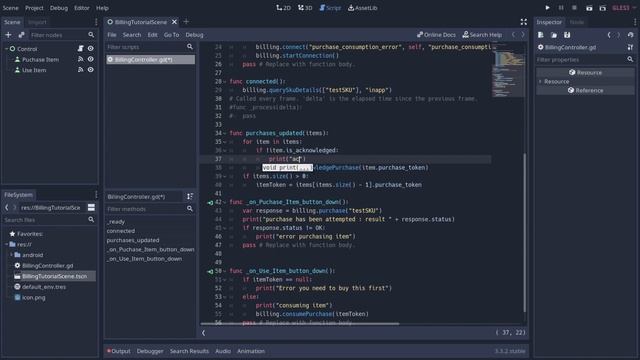Jump to _on_Use_Item_button_down method
The height and width of the screenshot is (360, 640).
click(144, 258)
